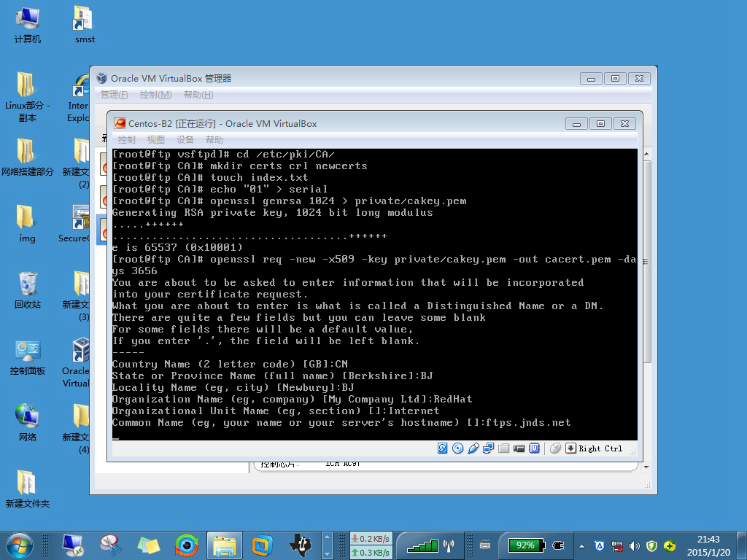The width and height of the screenshot is (747, 560).
Task: Select the 回收站 recycle bin icon
Action: 27,290
